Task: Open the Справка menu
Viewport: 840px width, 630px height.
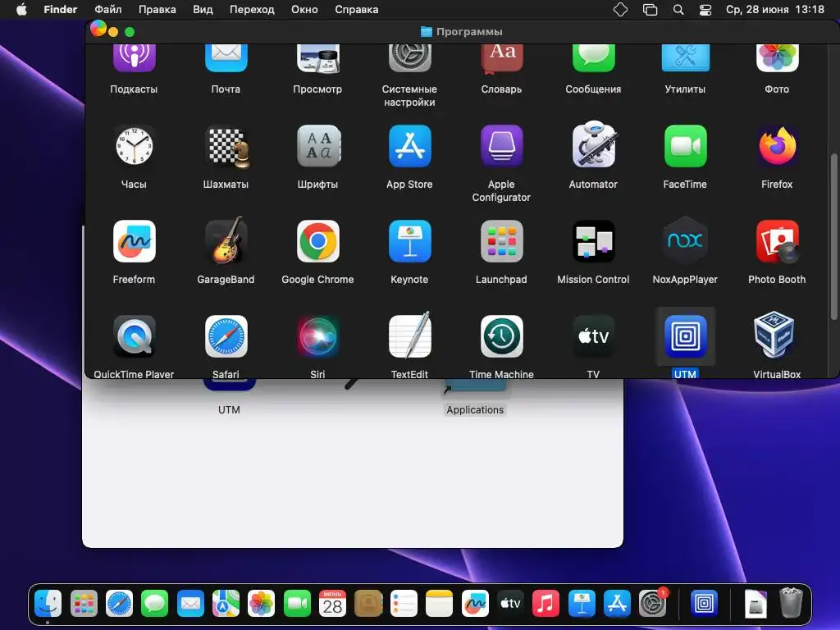Action: [357, 10]
